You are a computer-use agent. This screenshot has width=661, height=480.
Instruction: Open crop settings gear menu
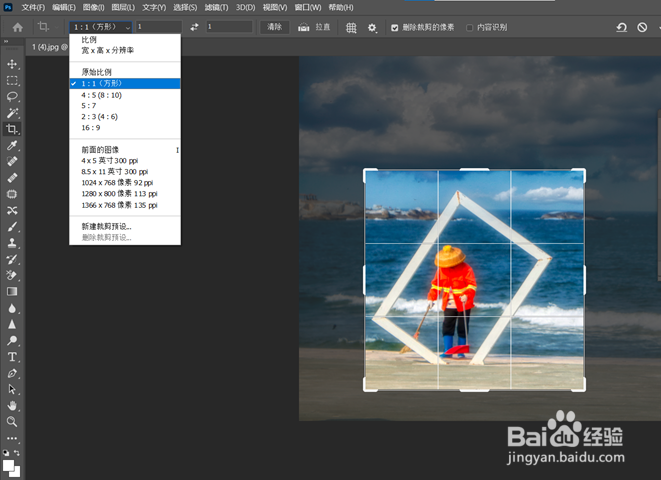[372, 28]
